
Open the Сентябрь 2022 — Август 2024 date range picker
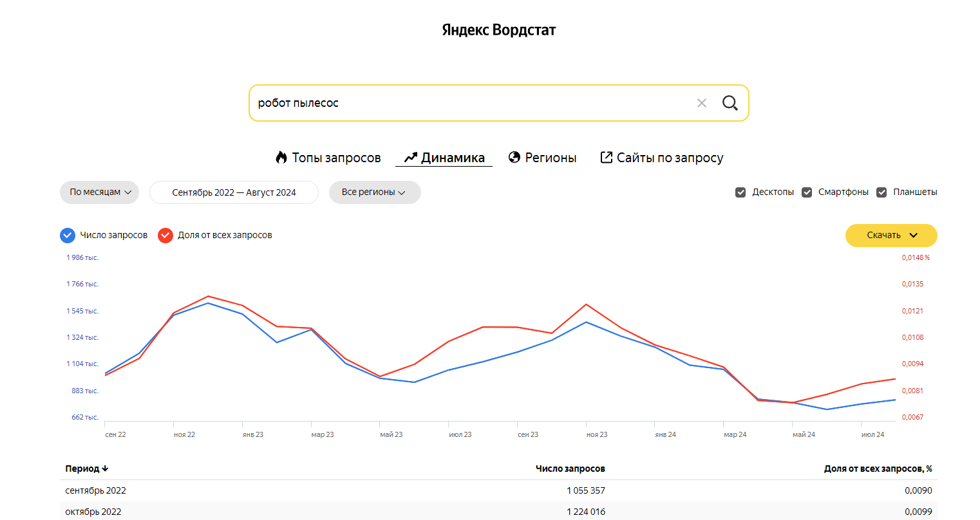pos(234,192)
